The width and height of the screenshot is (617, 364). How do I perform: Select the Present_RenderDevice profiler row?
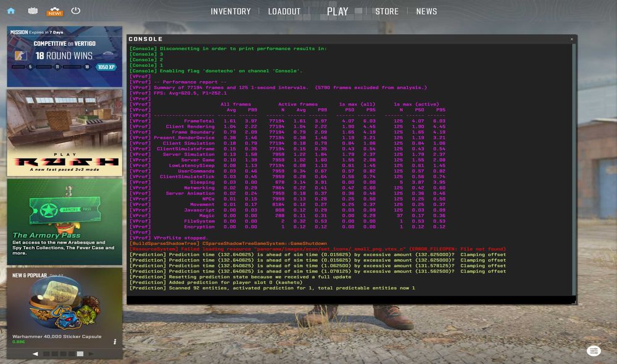[x=288, y=138]
